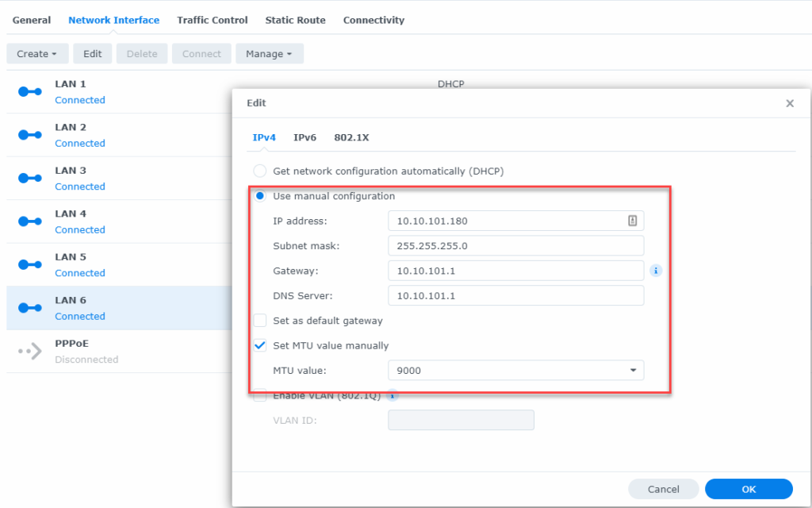Screen dimensions: 812x508
Task: Click inside the DNS Server input field
Action: coord(515,294)
